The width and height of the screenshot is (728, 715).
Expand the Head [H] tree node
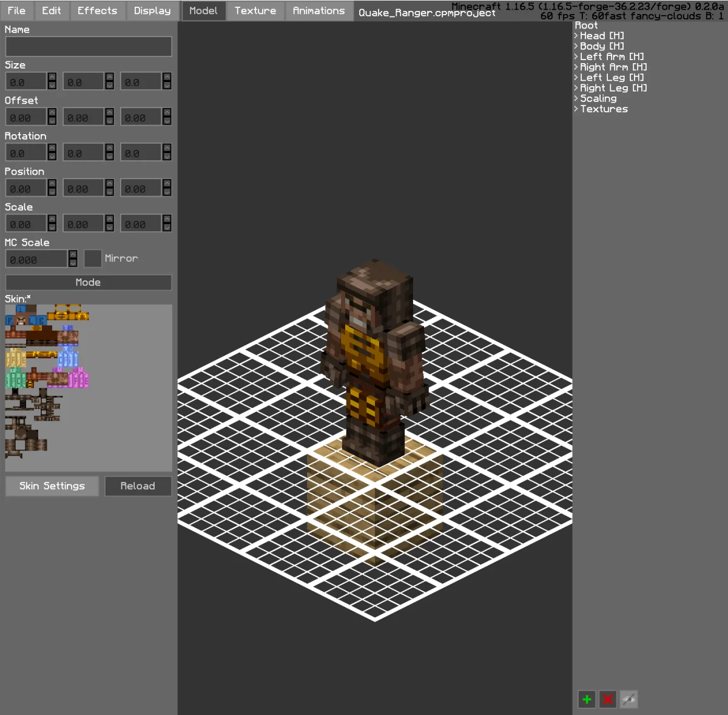tap(576, 36)
